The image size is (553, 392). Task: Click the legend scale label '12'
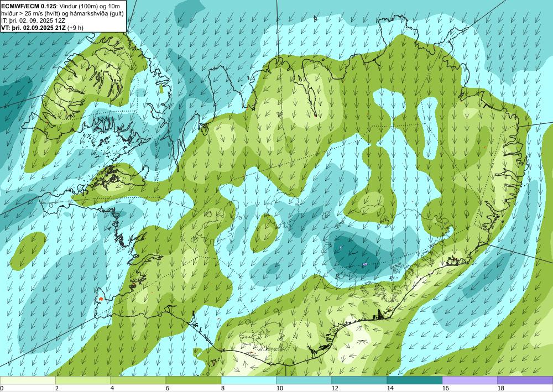pyautogui.click(x=335, y=389)
